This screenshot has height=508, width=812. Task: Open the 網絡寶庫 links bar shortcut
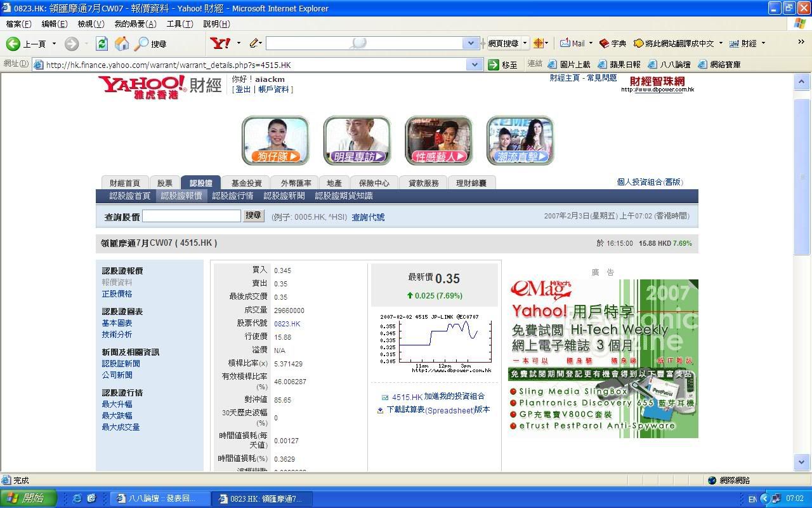[719, 64]
